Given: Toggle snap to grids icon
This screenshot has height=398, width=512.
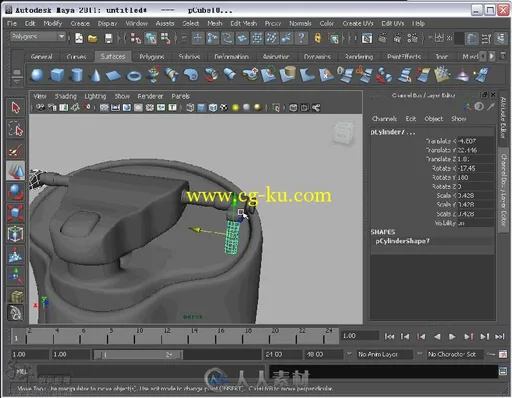Looking at the screenshot, I should point(197,38).
